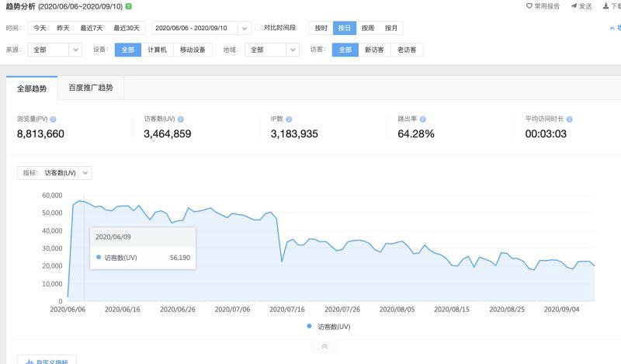Click the green badge beside the 趋势分析 title
Viewport: 621px width, 364px height.
point(129,6)
